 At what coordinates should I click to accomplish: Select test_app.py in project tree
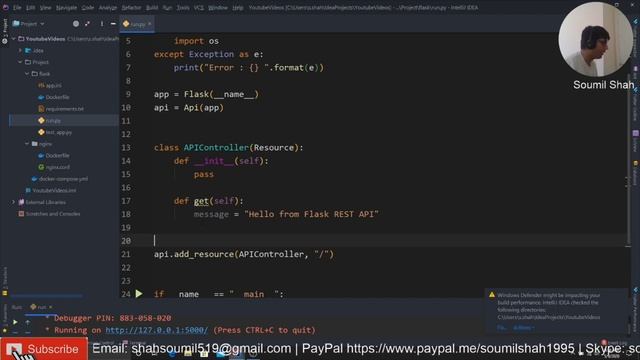55,132
